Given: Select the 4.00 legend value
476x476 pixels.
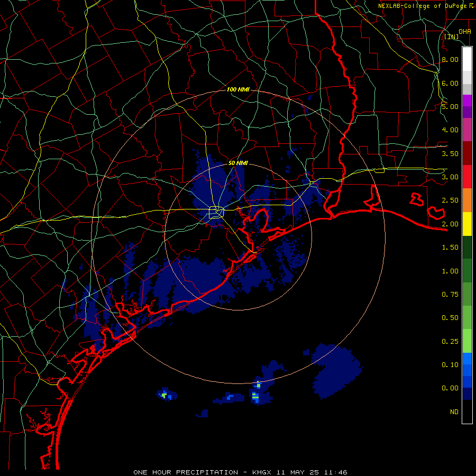Looking at the screenshot, I should (450, 130).
